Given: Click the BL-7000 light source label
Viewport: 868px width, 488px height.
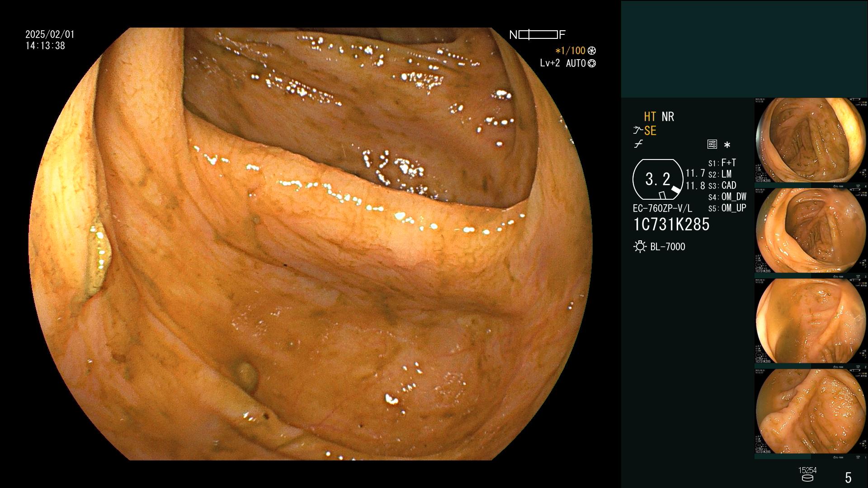Looking at the screenshot, I should coord(668,247).
